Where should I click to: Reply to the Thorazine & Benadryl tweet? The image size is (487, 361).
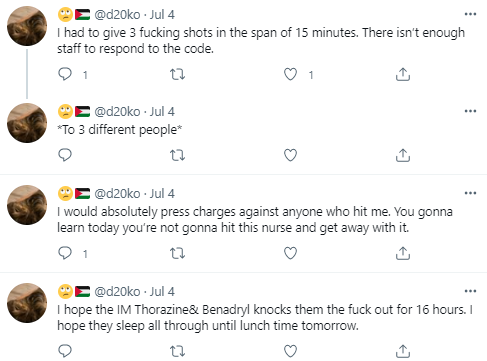pyautogui.click(x=65, y=351)
